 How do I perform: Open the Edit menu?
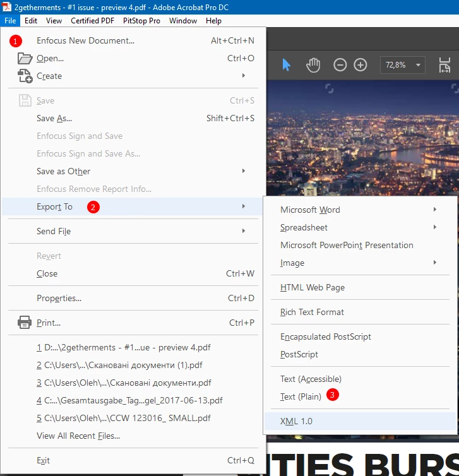[31, 21]
